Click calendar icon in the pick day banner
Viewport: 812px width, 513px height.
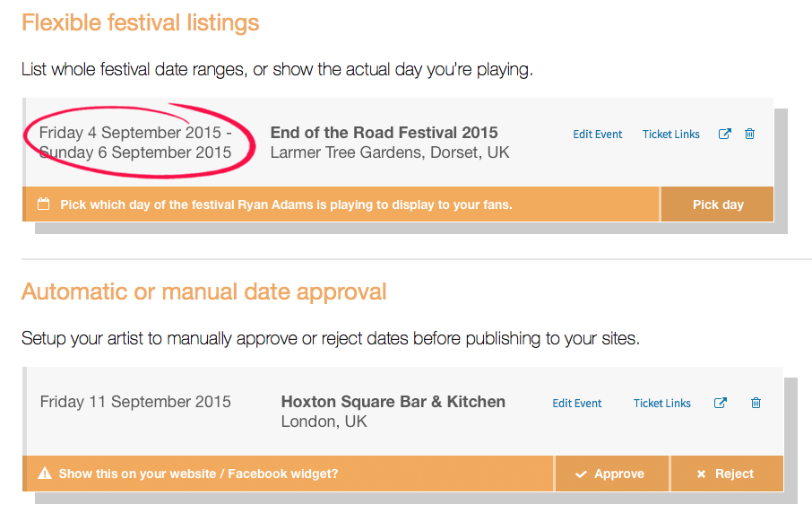tap(44, 204)
